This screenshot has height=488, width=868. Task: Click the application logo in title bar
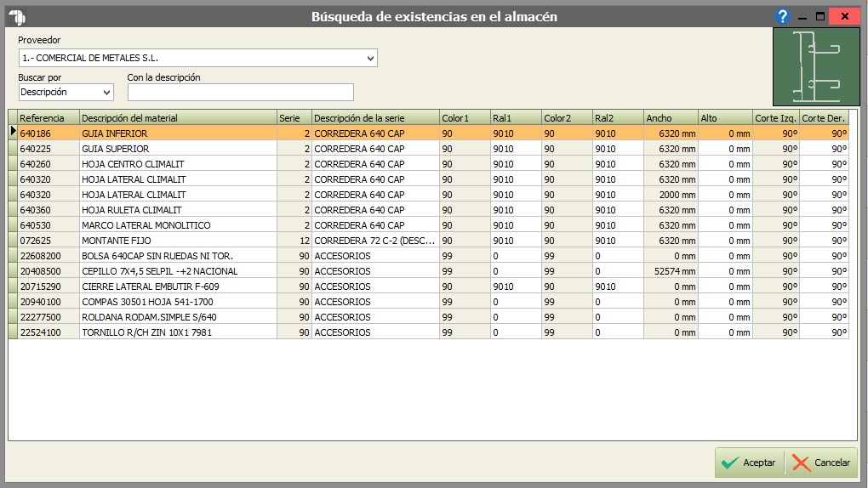tap(17, 17)
